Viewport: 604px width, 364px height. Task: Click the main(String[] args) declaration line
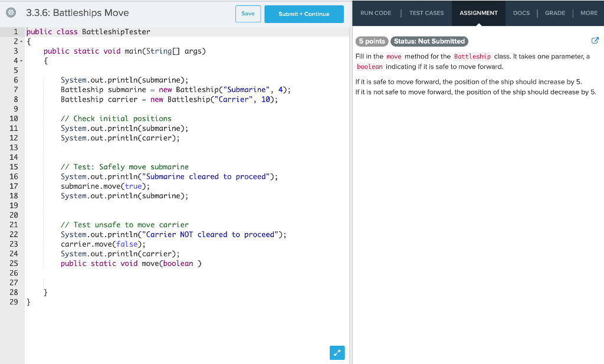(124, 51)
